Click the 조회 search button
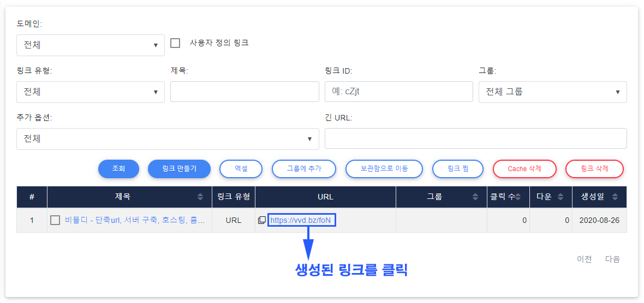 [118, 168]
